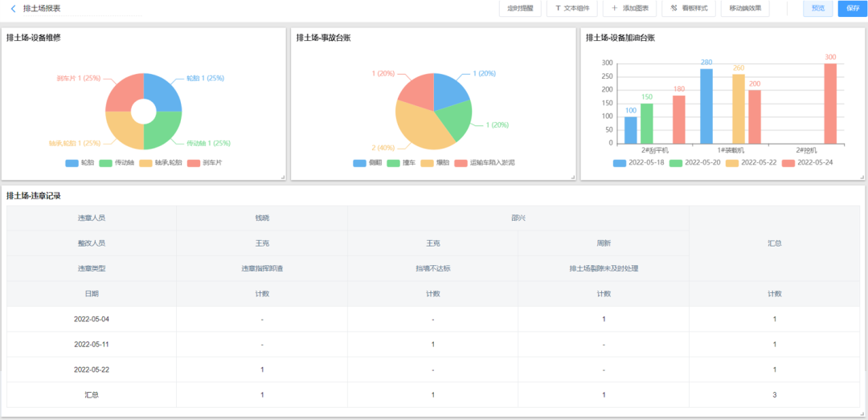Click resize handle of 事故台账 chart panel
The width and height of the screenshot is (868, 420).
coord(571,177)
